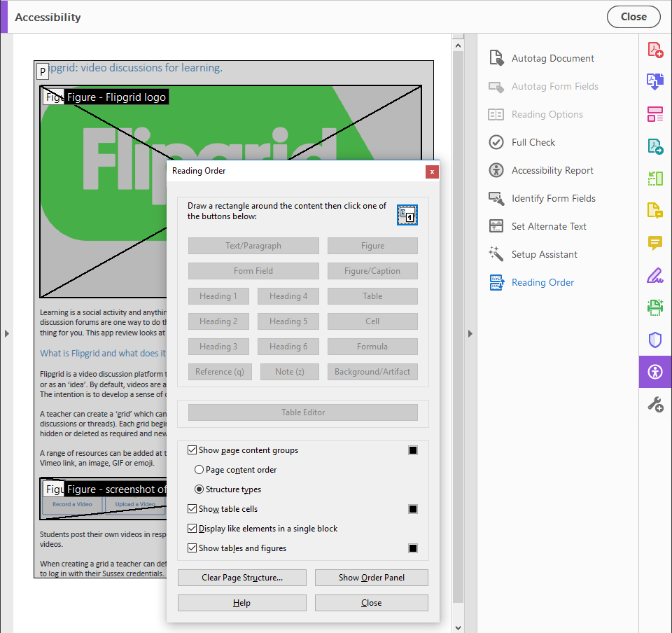Click the scrollbar down arrow
This screenshot has height=633, width=672.
(458, 628)
